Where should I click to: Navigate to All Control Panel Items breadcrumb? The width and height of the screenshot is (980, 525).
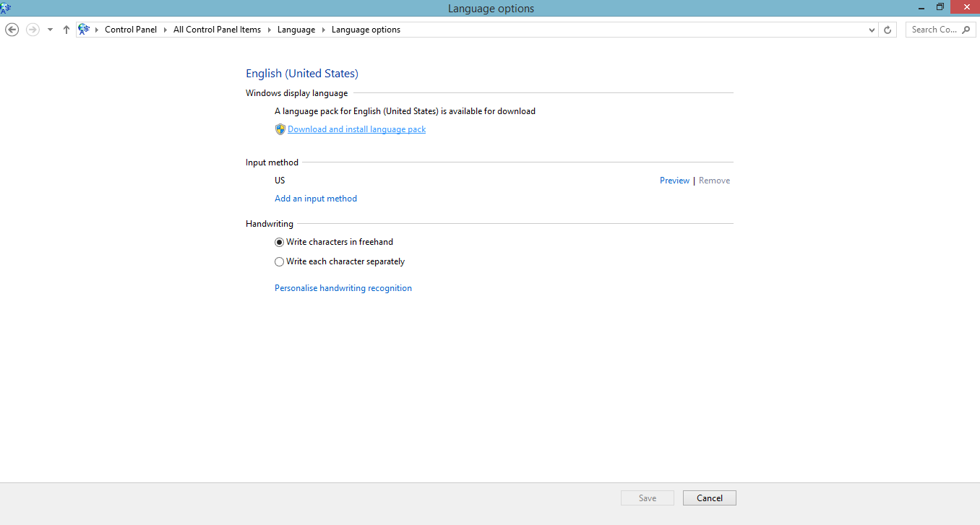[217, 30]
